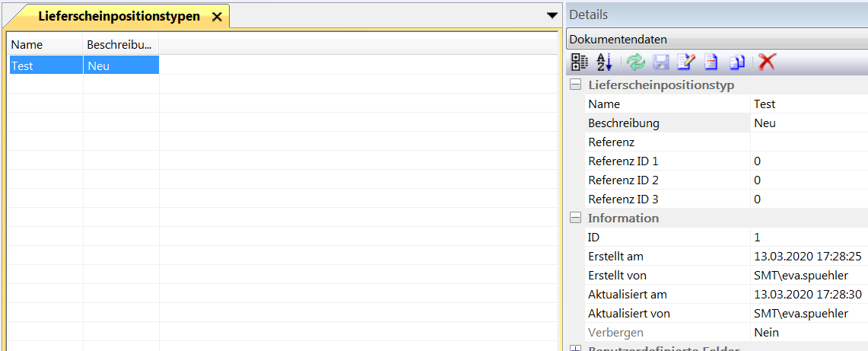The image size is (868, 351).
Task: Click the categorized view icon
Action: tap(580, 63)
